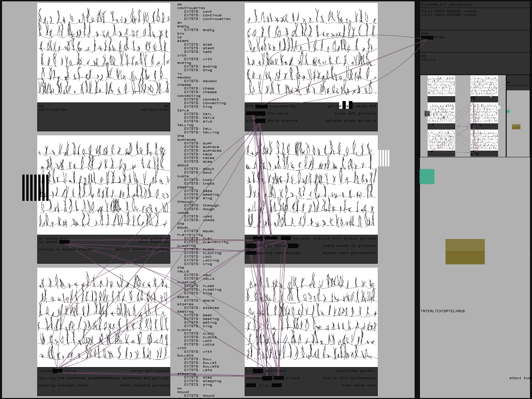Click the small green square in minimap

[508, 111]
